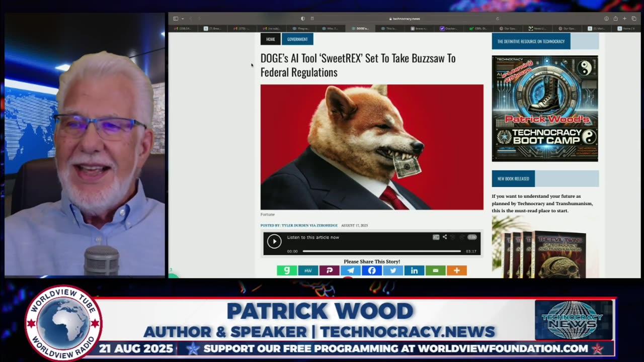Switch to the Cracker tab
This screenshot has width=644, height=362.
pos(449,29)
